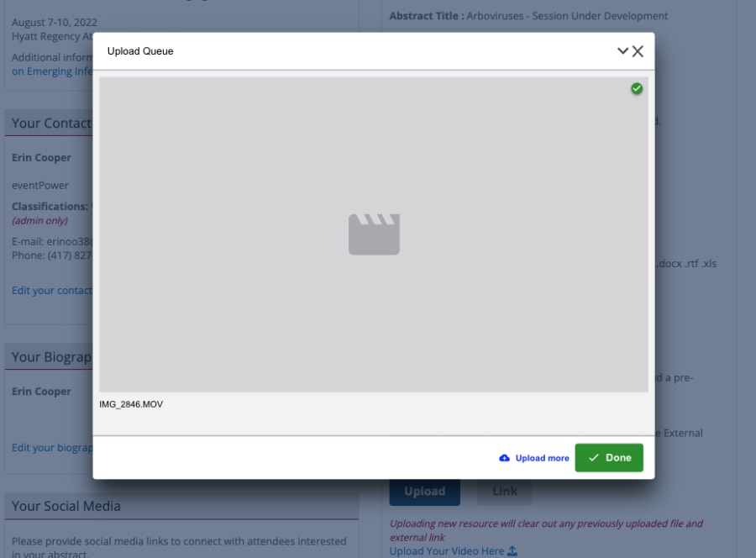Viewport: 756px width, 558px height.
Task: Close the Upload Queue dialog
Action: [638, 51]
